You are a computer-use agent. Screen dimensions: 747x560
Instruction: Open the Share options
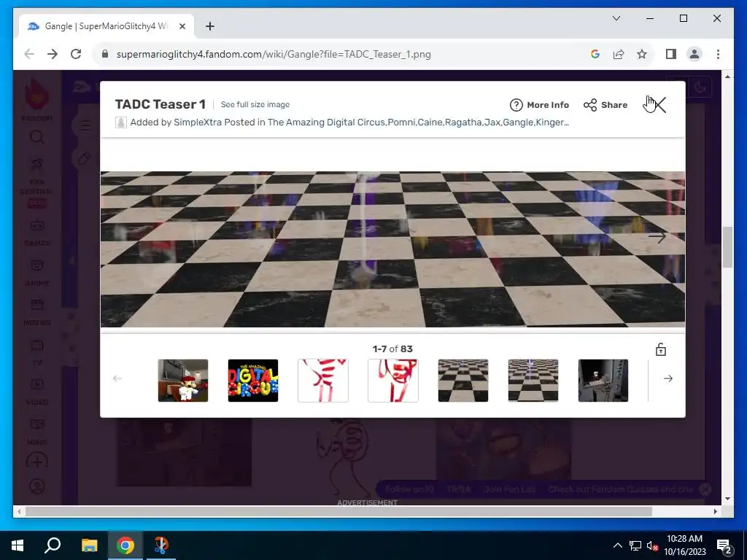[605, 105]
